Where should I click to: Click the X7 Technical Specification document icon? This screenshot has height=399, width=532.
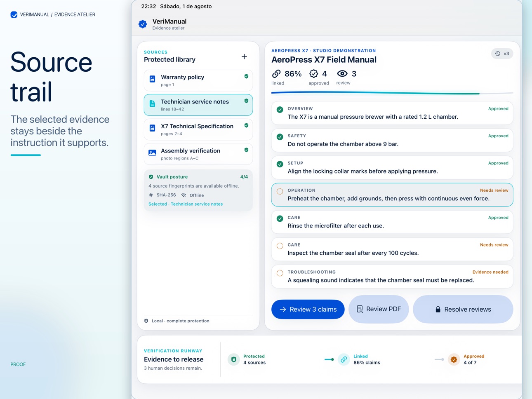[x=152, y=128]
